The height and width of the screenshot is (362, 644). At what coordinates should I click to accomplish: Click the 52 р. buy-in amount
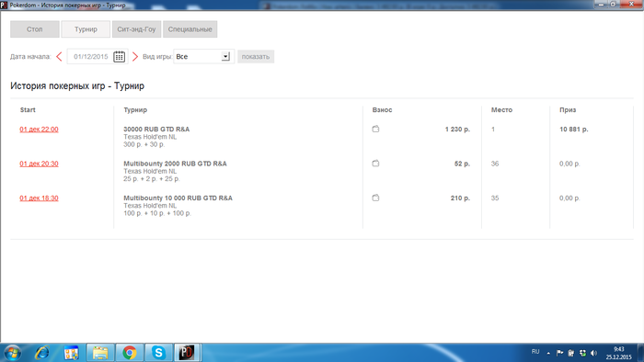coord(462,164)
